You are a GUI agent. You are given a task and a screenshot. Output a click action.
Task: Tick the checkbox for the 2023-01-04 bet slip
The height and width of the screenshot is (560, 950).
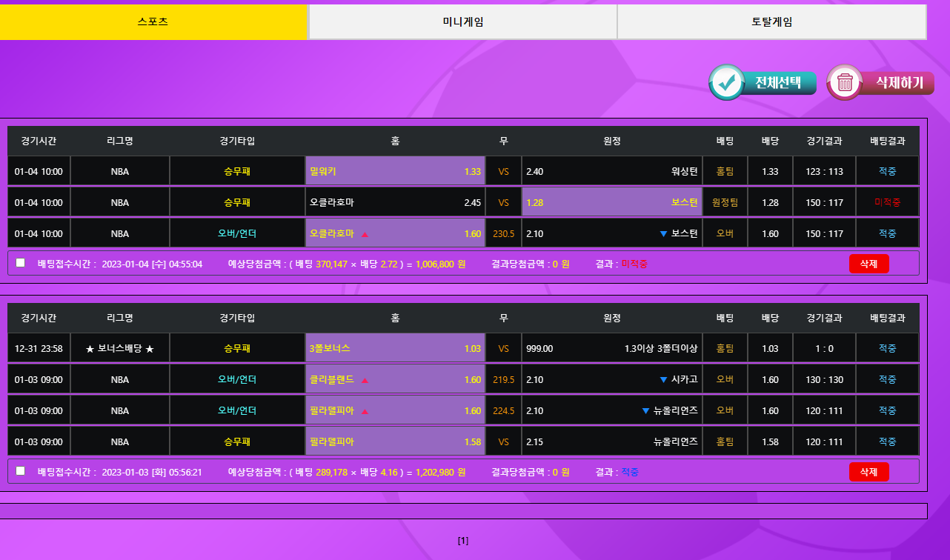click(x=21, y=263)
